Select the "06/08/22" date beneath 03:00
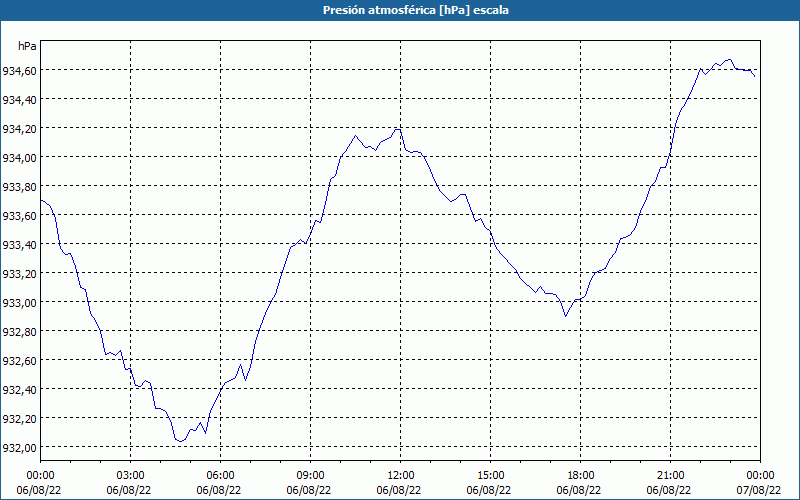 [x=129, y=490]
